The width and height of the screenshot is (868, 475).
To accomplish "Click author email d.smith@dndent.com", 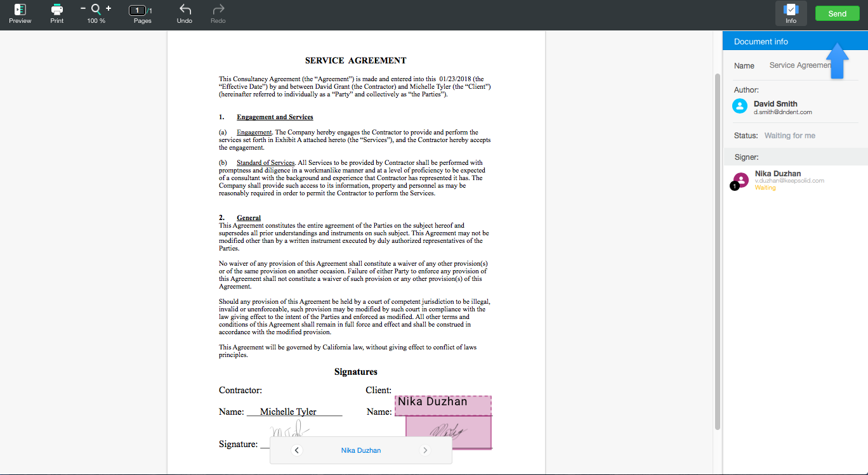I will [782, 112].
